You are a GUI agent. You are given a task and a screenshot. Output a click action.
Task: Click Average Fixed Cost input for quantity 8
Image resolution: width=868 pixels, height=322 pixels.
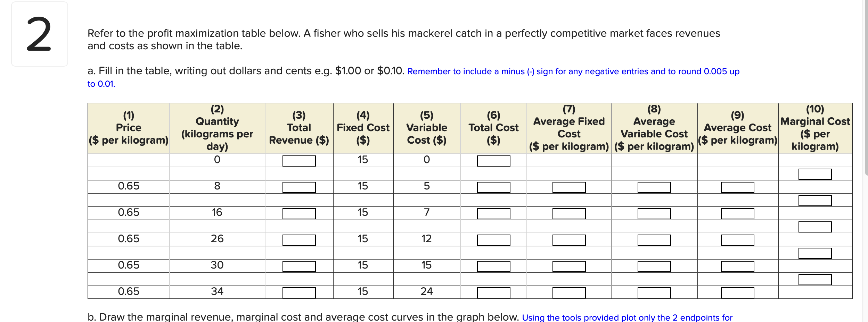point(570,187)
